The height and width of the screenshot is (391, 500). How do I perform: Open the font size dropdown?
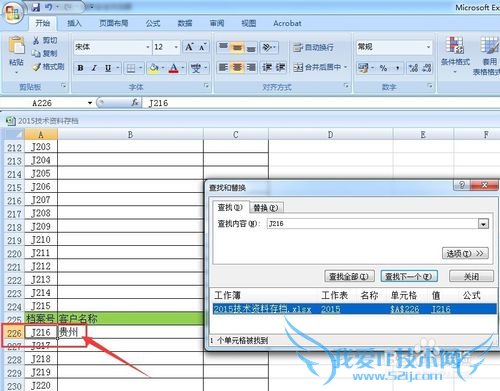tap(176, 47)
